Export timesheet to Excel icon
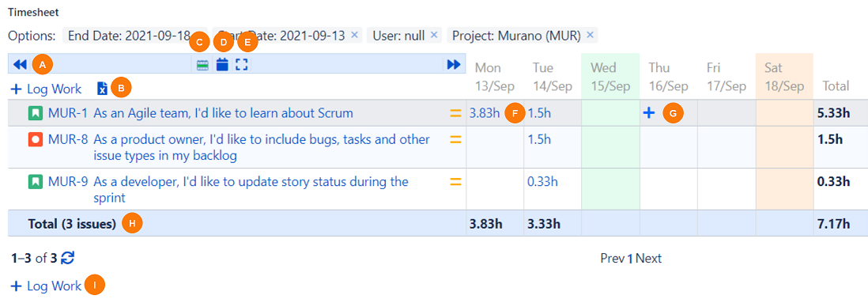 (x=103, y=89)
